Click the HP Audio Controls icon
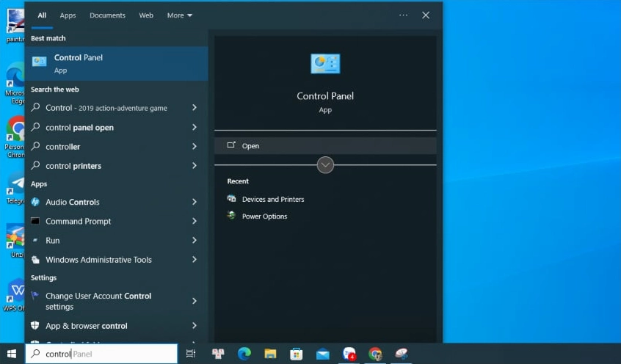Viewport: 621px width, 364px height. click(x=35, y=202)
